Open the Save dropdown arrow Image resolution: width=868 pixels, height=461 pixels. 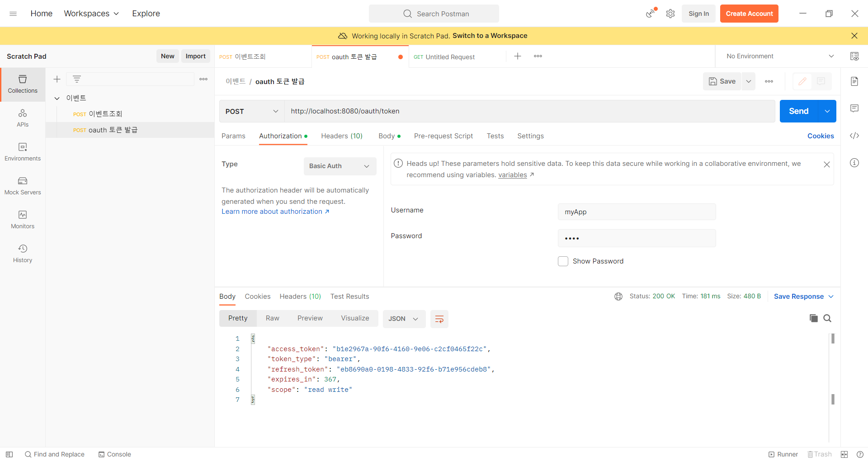coord(749,81)
